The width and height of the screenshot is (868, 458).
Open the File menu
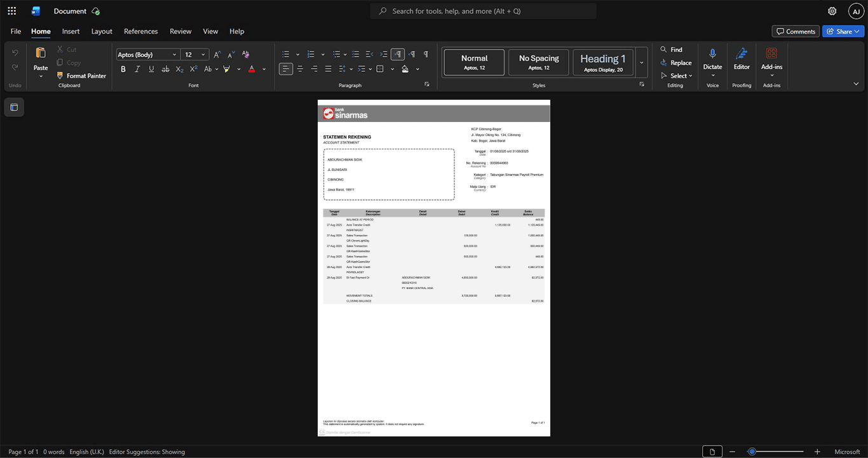16,31
